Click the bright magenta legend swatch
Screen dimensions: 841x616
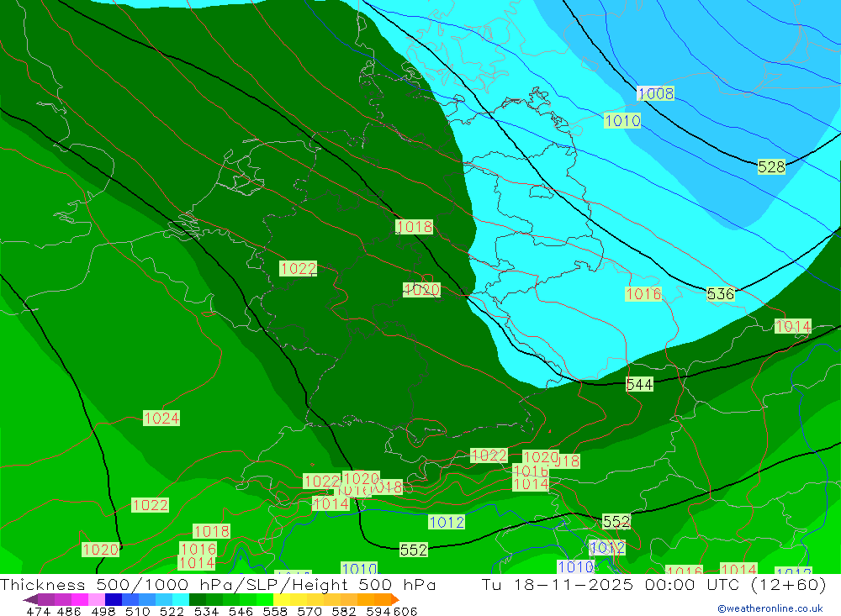coord(80,599)
